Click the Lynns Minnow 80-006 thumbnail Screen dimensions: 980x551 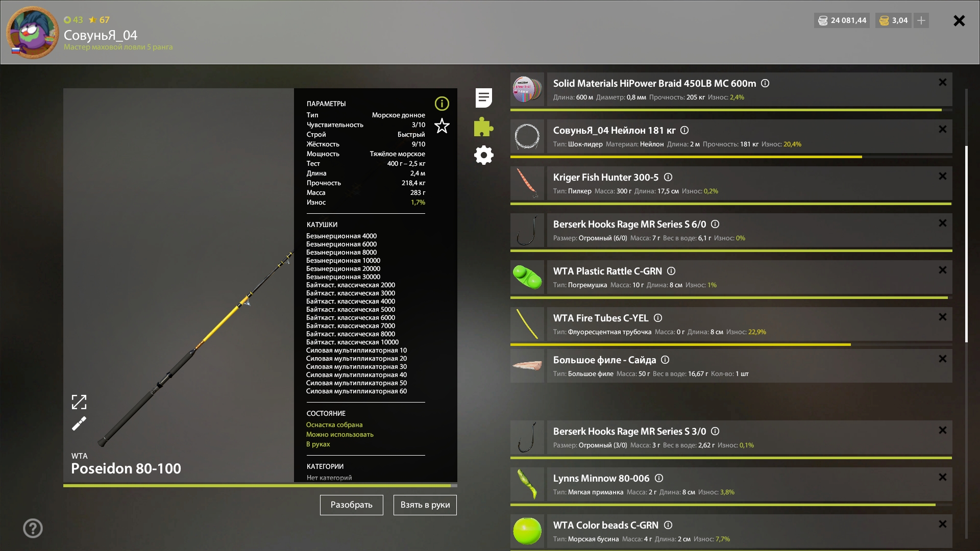click(x=527, y=484)
